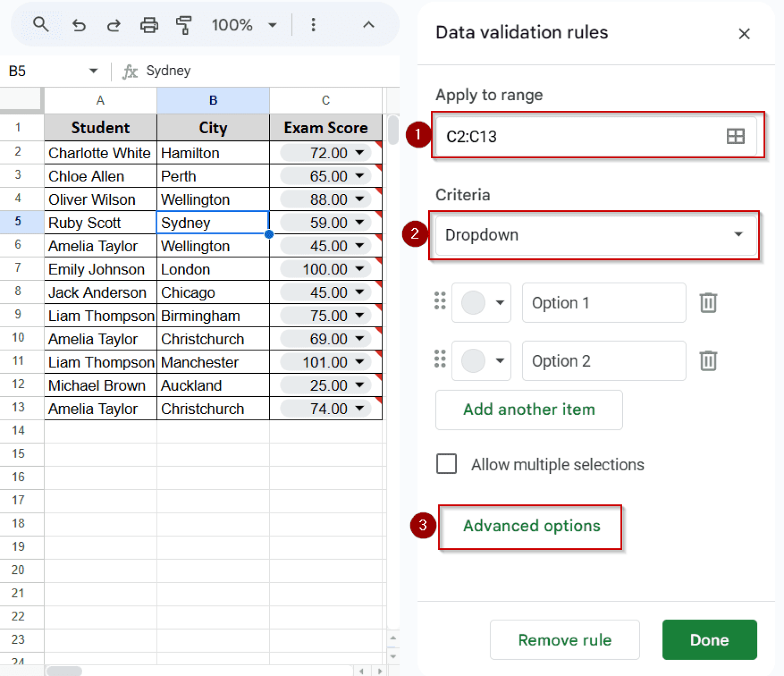Open Exam Score dropdown in cell C5
The height and width of the screenshot is (676, 784).
(x=360, y=222)
